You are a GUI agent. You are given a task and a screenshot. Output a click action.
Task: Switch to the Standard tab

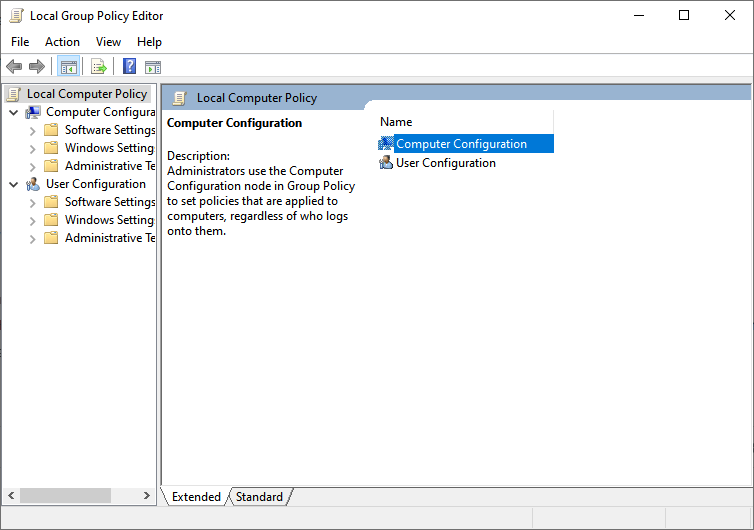[x=259, y=497]
